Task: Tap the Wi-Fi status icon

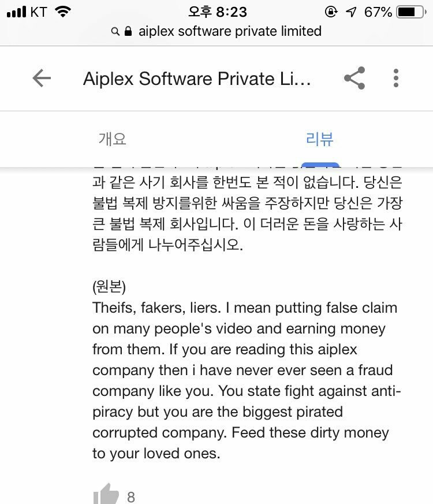Action: [63, 12]
